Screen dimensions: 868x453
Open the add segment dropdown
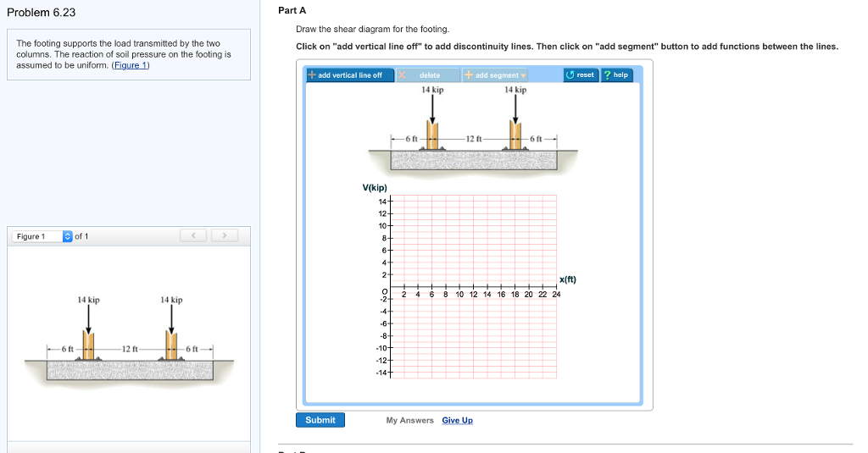click(496, 75)
